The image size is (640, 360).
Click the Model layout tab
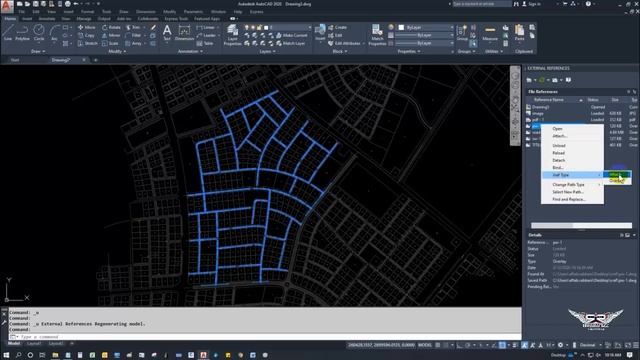coord(14,344)
